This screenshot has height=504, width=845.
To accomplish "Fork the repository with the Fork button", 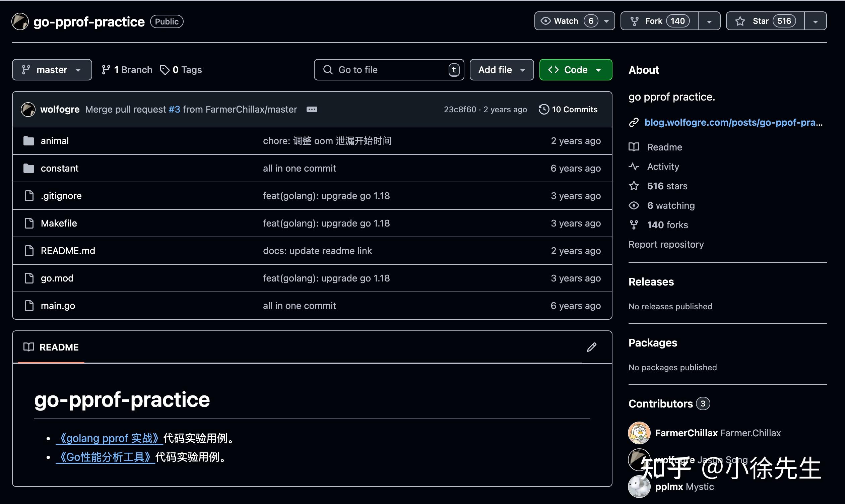I will (x=660, y=21).
